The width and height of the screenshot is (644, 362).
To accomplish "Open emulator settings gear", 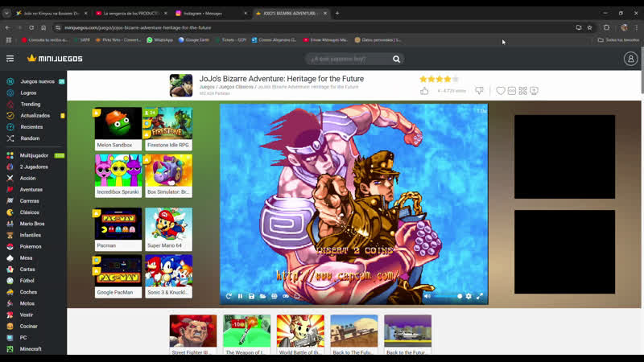I will pos(469,296).
